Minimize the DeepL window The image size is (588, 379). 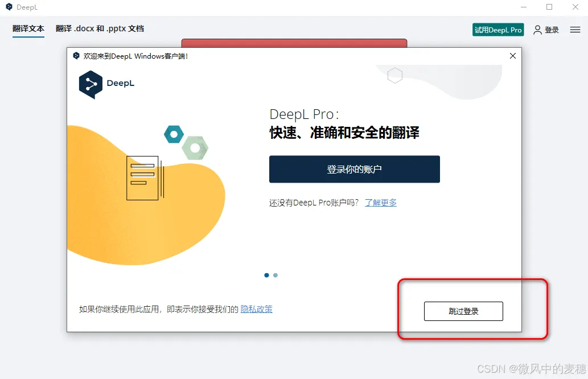pos(524,7)
